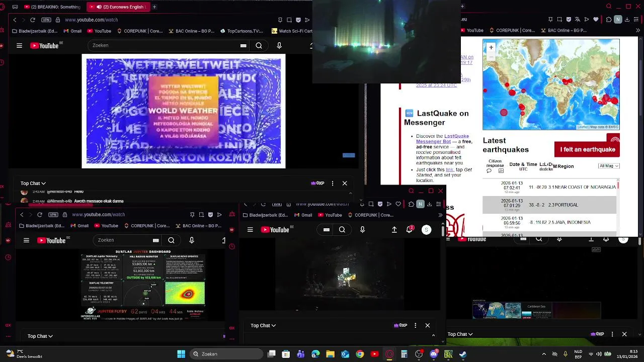Reload the 3I/ATLAS YouTube window

click(x=40, y=215)
